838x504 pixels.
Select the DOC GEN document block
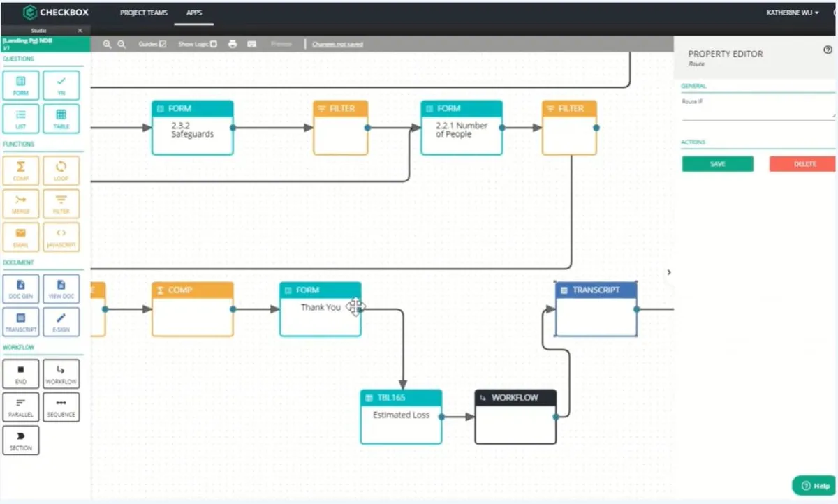(x=21, y=289)
